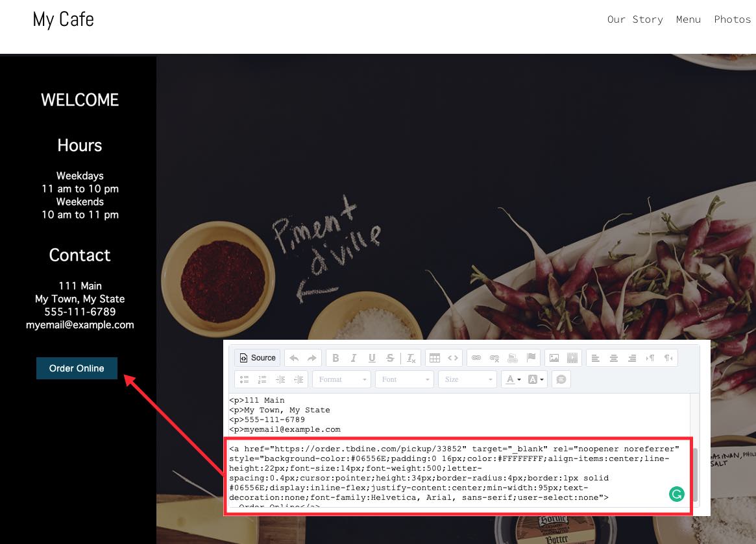Open the Size dropdown
The width and height of the screenshot is (756, 544).
(467, 379)
